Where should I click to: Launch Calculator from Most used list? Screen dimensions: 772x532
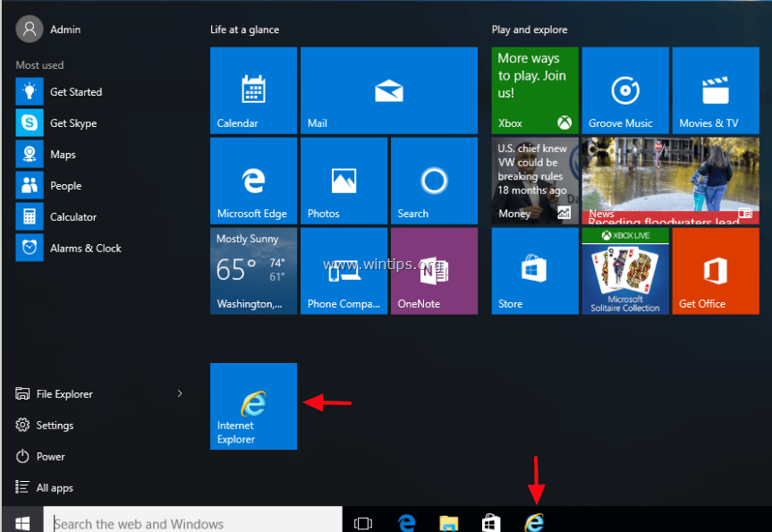click(x=56, y=216)
